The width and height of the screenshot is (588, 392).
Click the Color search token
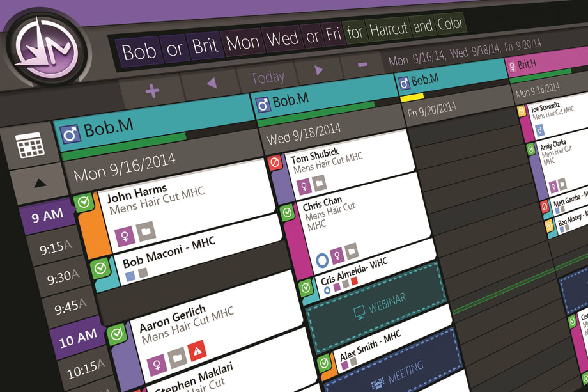point(449,24)
